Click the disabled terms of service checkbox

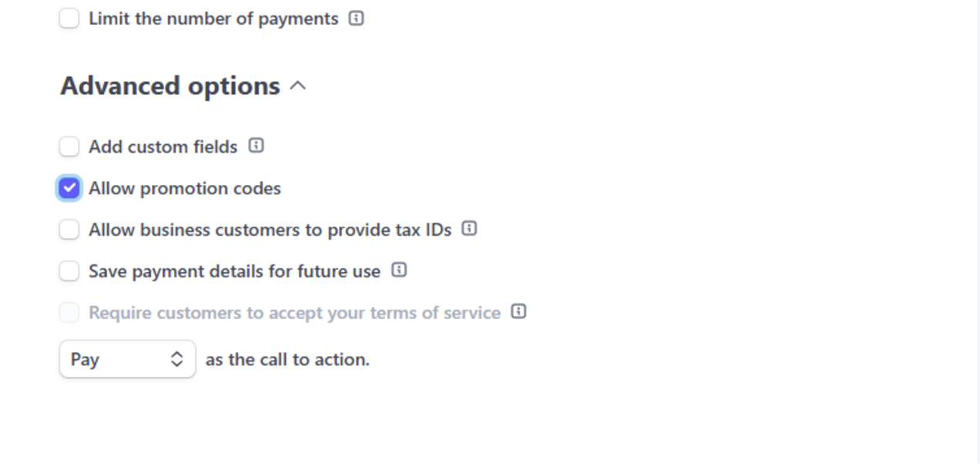pyautogui.click(x=69, y=313)
